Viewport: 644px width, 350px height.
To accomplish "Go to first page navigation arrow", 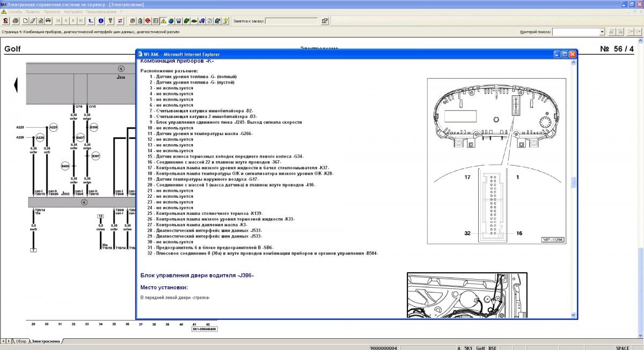I will click(x=58, y=21).
